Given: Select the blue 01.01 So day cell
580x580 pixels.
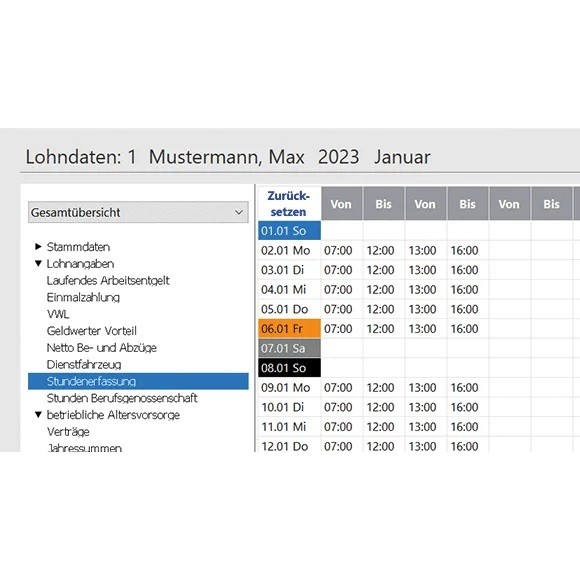Looking at the screenshot, I should click(289, 230).
